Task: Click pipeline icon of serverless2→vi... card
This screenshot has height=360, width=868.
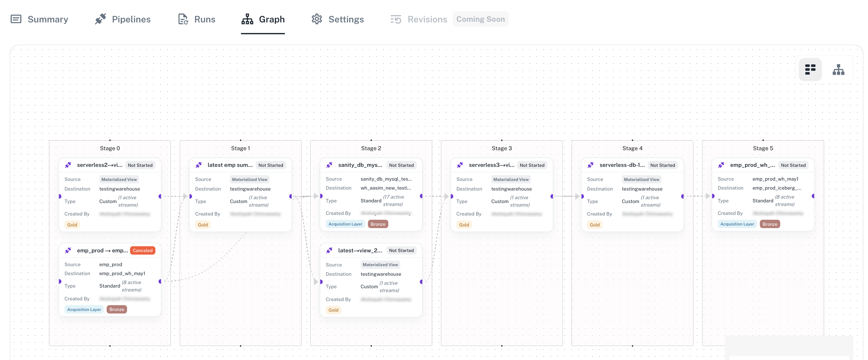Action: [68, 165]
